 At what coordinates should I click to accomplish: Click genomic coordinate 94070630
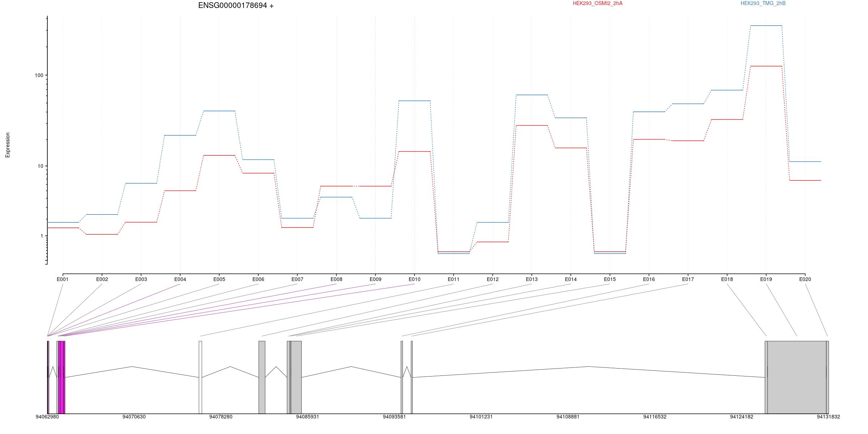pos(134,417)
